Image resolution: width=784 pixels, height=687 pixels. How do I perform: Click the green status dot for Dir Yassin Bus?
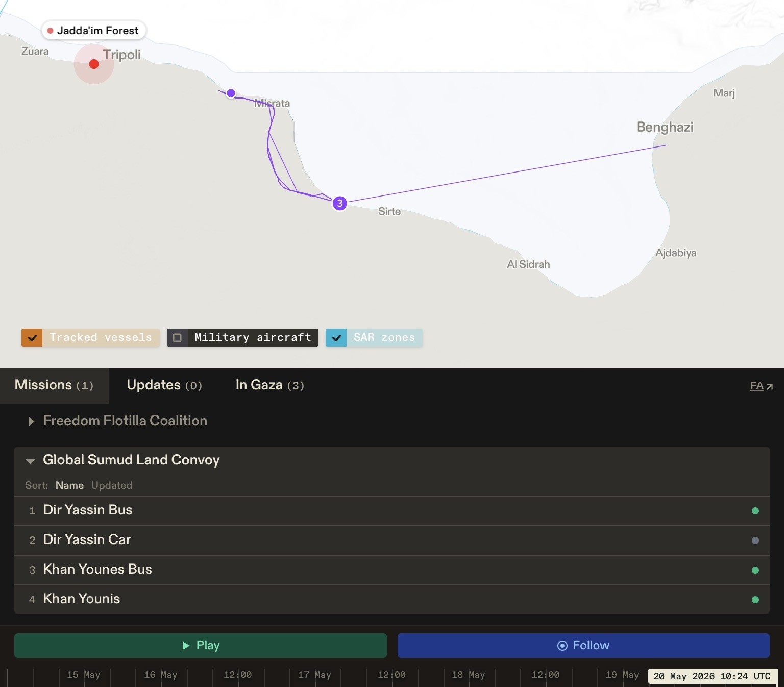[x=755, y=511]
